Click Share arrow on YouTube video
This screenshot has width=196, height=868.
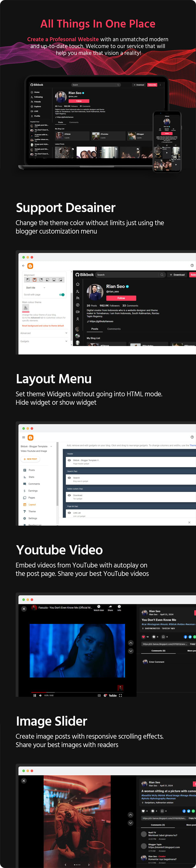pos(110,606)
